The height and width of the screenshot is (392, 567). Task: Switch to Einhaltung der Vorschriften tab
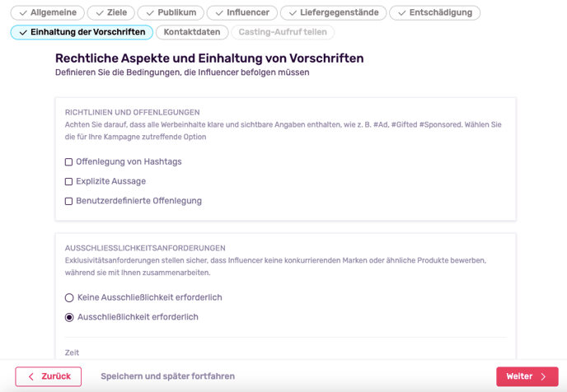click(x=82, y=32)
